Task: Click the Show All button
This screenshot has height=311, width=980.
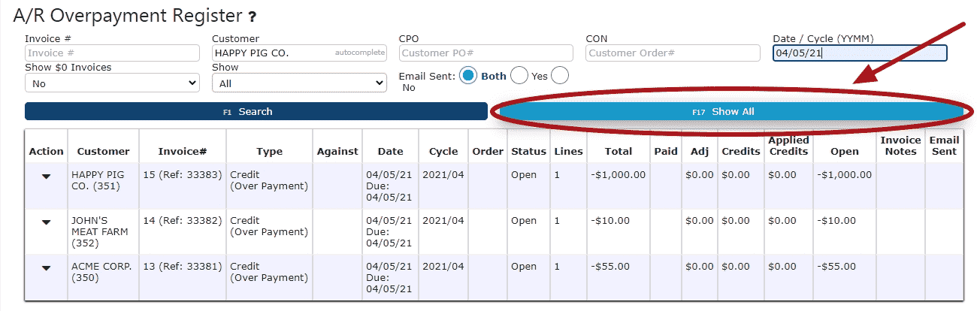Action: (731, 111)
